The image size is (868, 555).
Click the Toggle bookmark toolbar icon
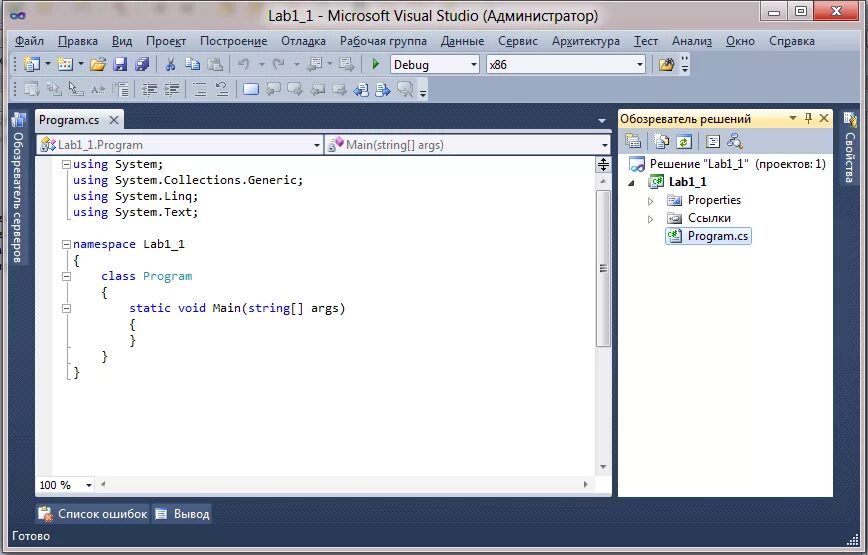pyautogui.click(x=251, y=89)
